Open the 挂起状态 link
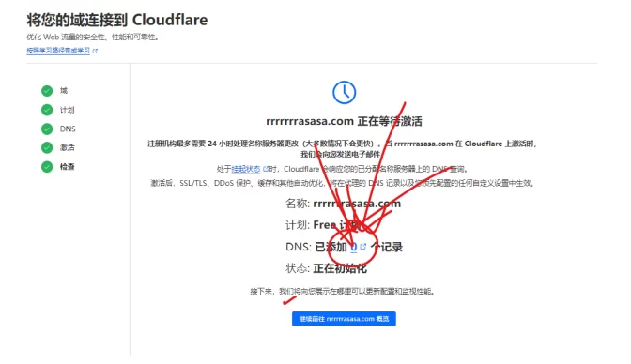631x364 pixels. tap(246, 169)
